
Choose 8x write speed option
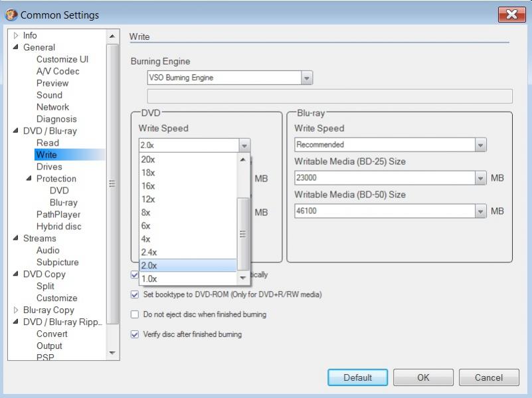(x=146, y=213)
